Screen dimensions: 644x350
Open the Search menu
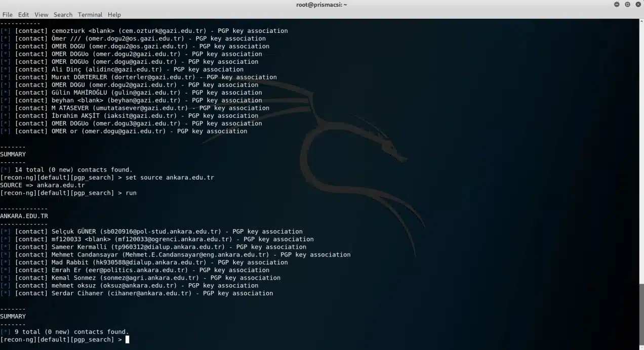click(x=63, y=15)
